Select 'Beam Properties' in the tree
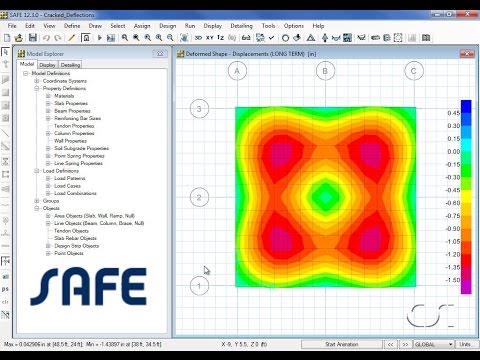480x360 pixels. [x=72, y=111]
